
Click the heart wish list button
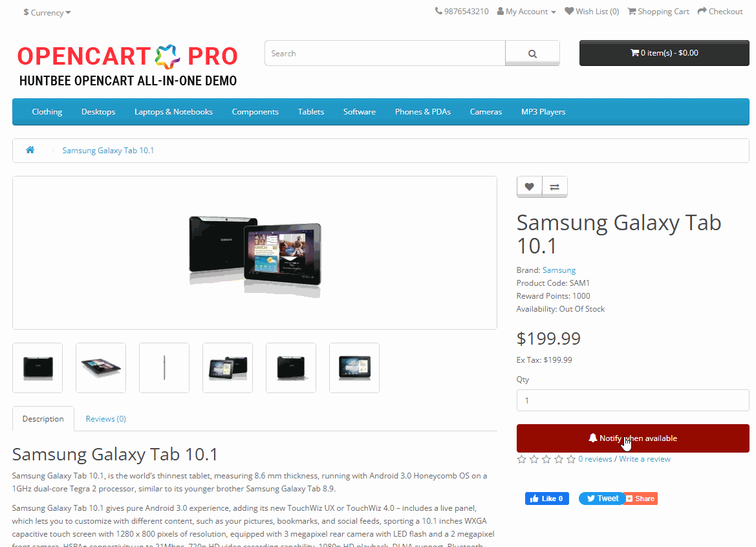pos(530,187)
